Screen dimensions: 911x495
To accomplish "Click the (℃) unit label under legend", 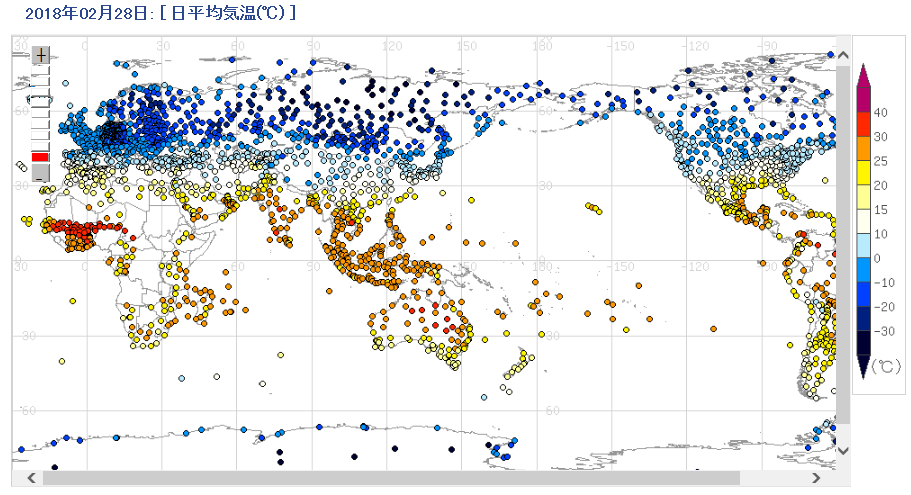I will (x=885, y=367).
